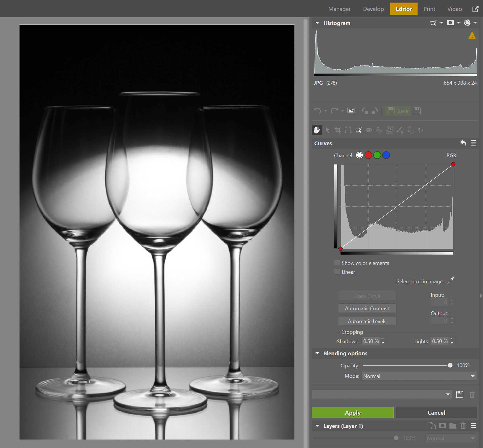Select the Selection lasso tool
Image resolution: width=483 pixels, height=448 pixels.
pyautogui.click(x=358, y=130)
